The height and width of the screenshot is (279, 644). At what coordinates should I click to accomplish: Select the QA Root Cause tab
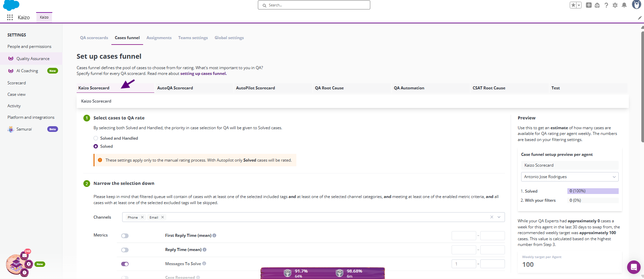[352, 88]
